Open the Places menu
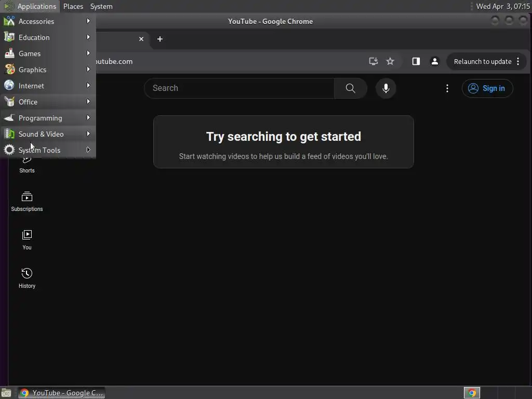Image resolution: width=532 pixels, height=399 pixels. [73, 6]
